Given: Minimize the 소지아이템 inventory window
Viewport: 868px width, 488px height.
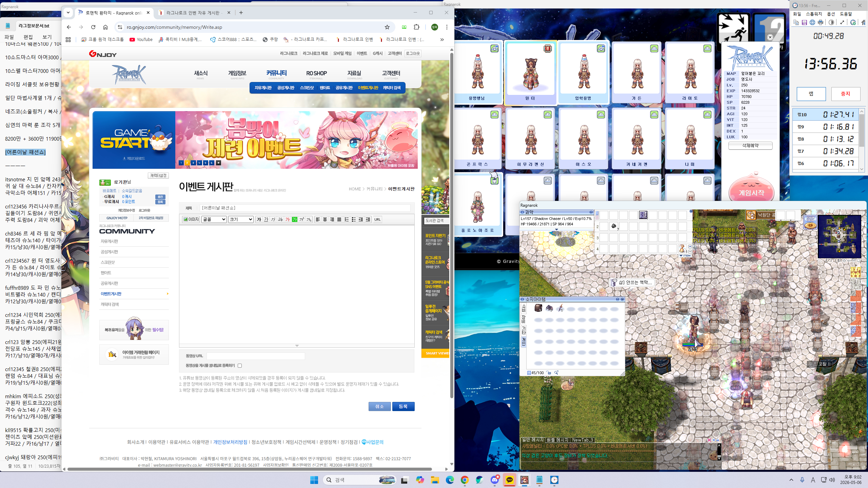Looking at the screenshot, I should click(x=618, y=299).
